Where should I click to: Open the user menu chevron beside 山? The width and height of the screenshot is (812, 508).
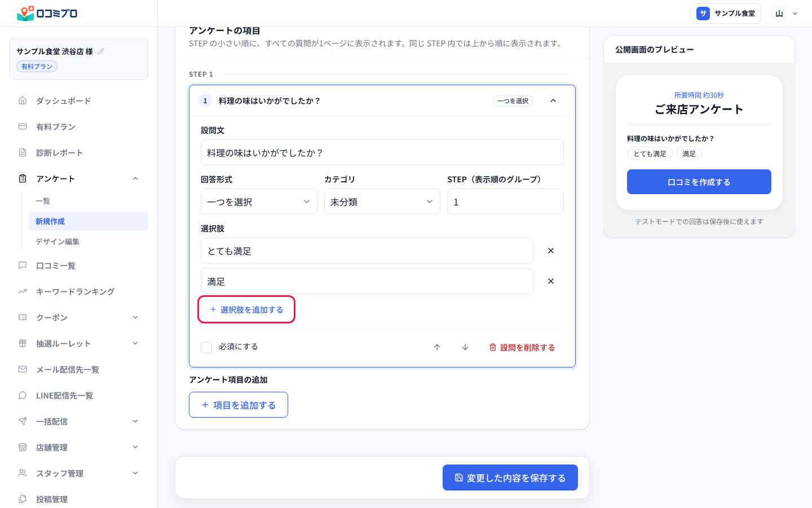coord(795,14)
